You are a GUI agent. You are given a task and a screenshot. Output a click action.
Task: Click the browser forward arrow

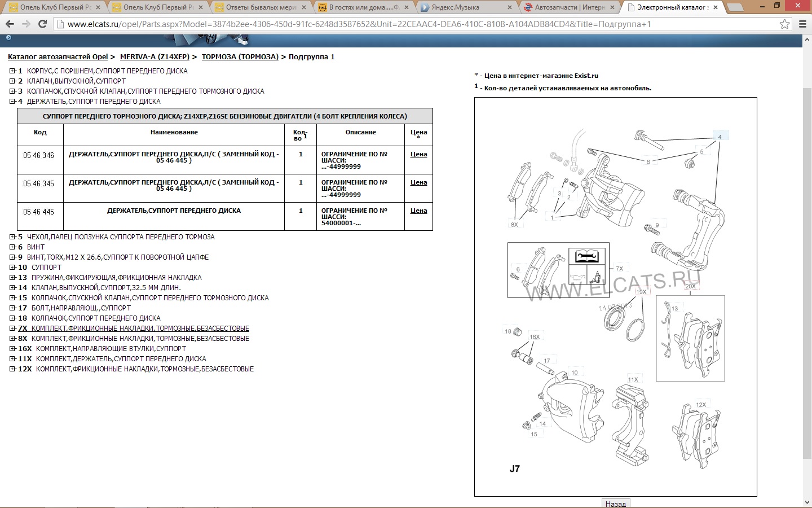point(26,24)
